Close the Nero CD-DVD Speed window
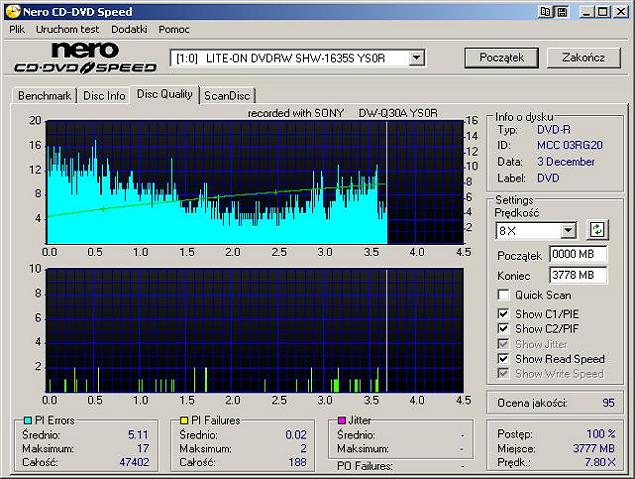This screenshot has height=479, width=635. (621, 12)
